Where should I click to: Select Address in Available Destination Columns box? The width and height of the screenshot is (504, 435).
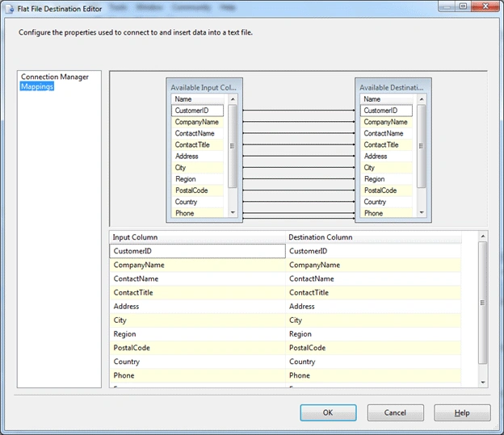(386, 156)
